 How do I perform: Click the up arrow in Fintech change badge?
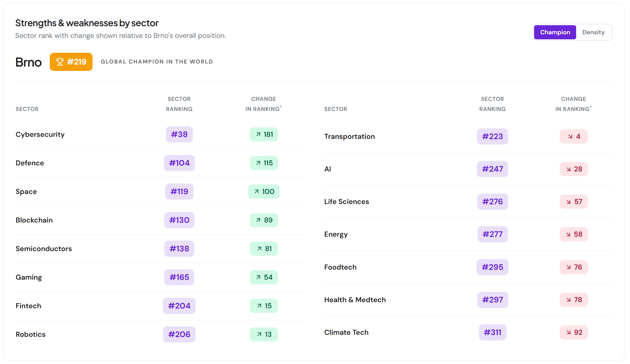[x=259, y=306]
